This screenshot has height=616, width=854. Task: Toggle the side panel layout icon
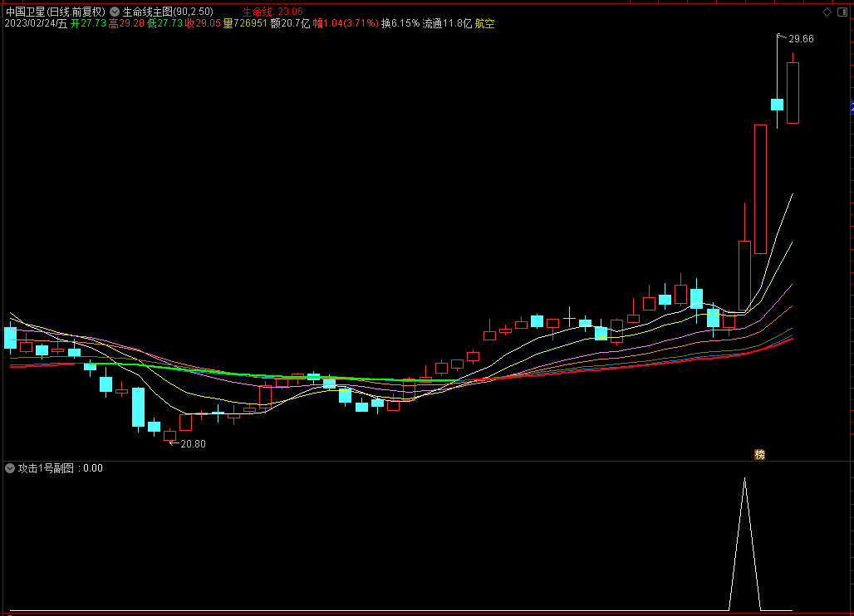842,12
